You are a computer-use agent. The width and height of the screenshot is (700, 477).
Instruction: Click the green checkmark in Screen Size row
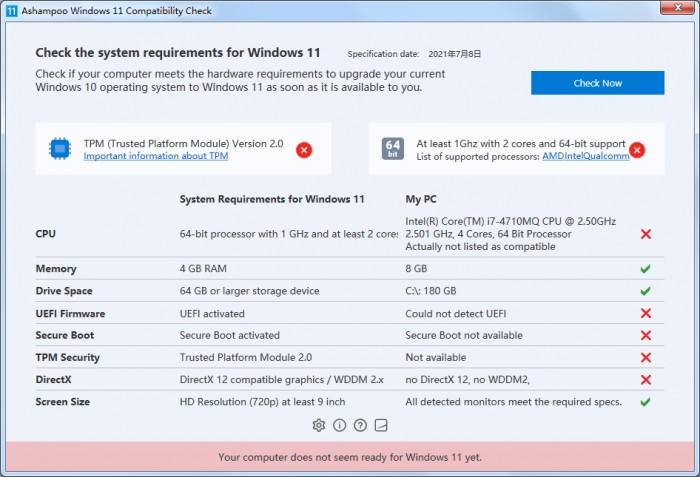tap(646, 402)
